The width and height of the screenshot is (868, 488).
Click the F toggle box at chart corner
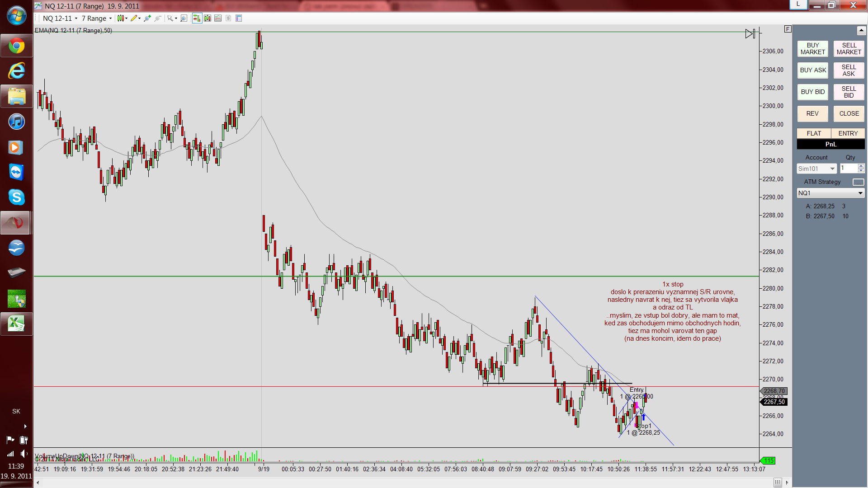click(788, 29)
